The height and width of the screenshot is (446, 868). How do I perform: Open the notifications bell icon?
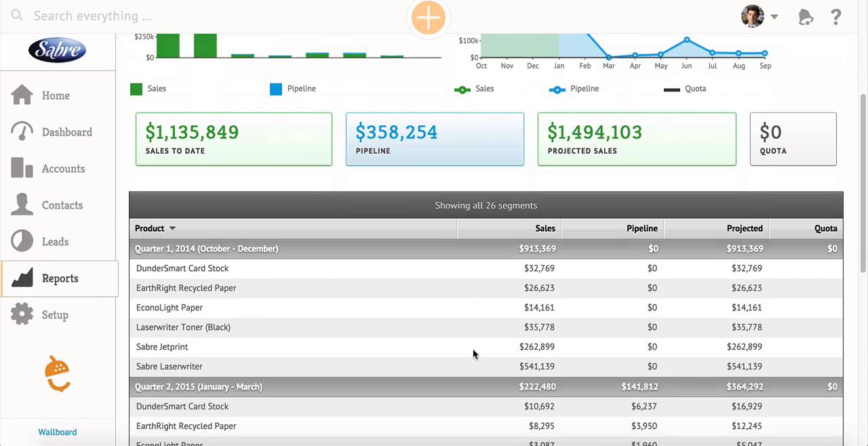(806, 17)
